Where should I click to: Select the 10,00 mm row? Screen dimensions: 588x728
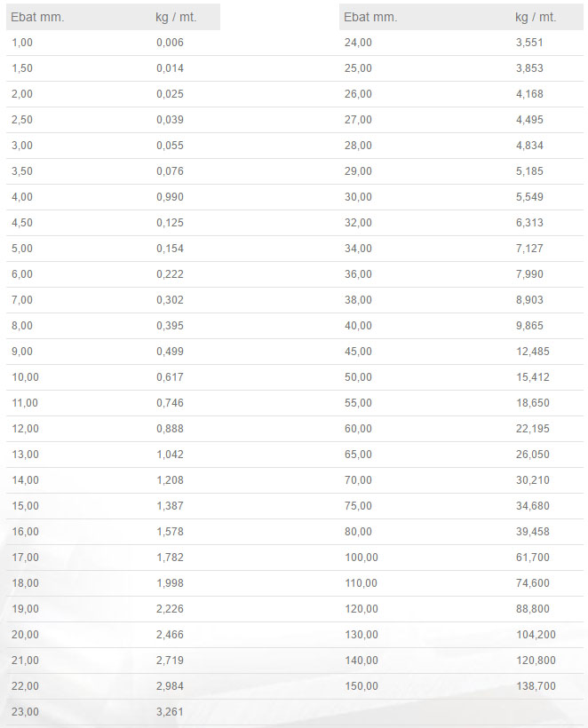(25, 377)
